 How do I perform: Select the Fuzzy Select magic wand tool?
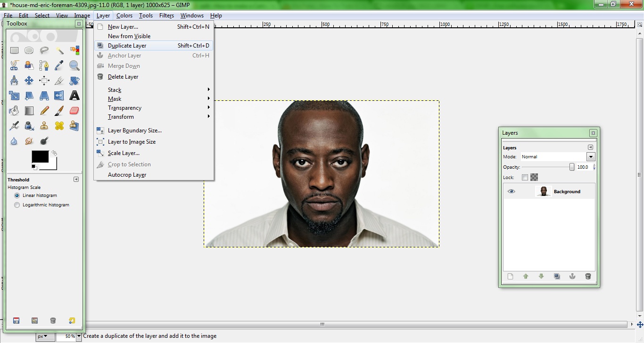tap(59, 50)
